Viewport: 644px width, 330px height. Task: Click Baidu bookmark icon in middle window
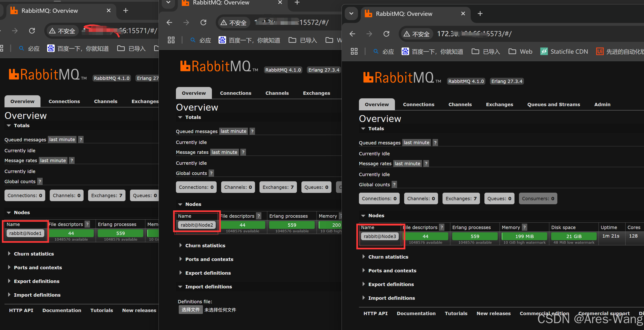(x=222, y=40)
